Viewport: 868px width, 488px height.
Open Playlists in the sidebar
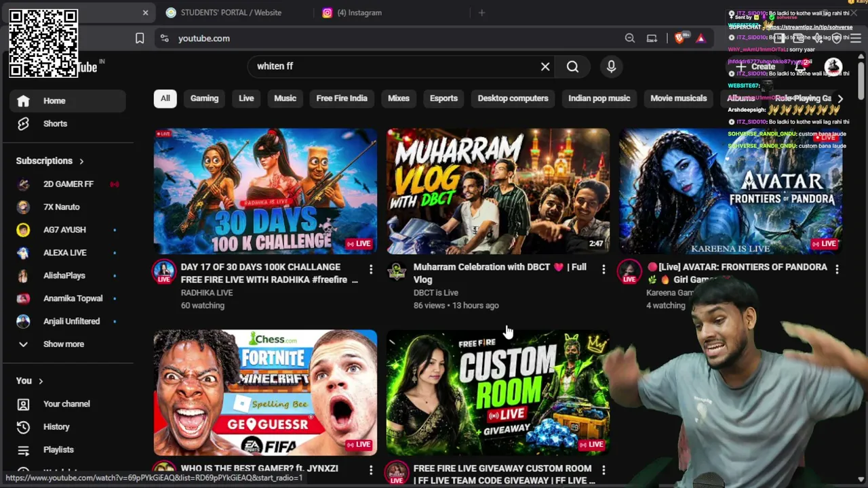pyautogui.click(x=68, y=450)
